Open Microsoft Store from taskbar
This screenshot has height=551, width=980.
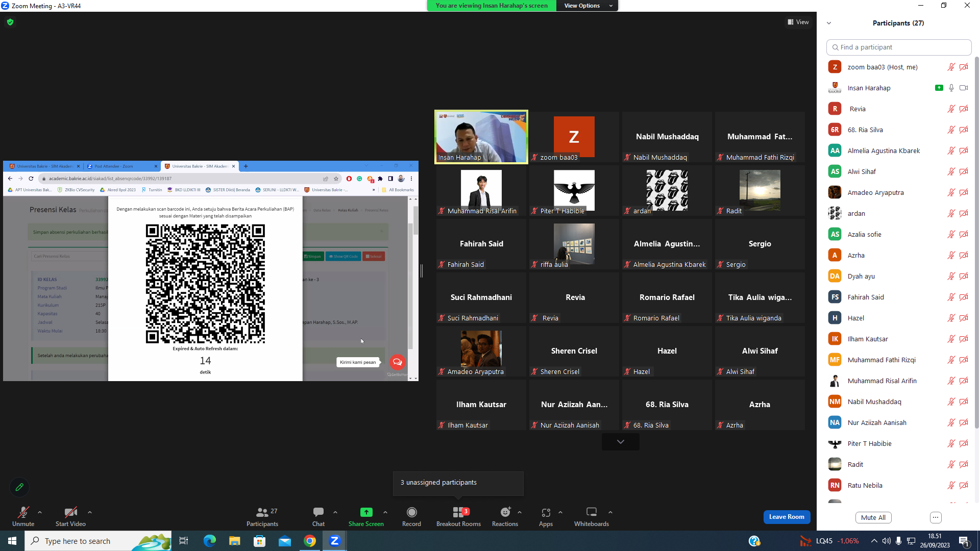(x=259, y=541)
